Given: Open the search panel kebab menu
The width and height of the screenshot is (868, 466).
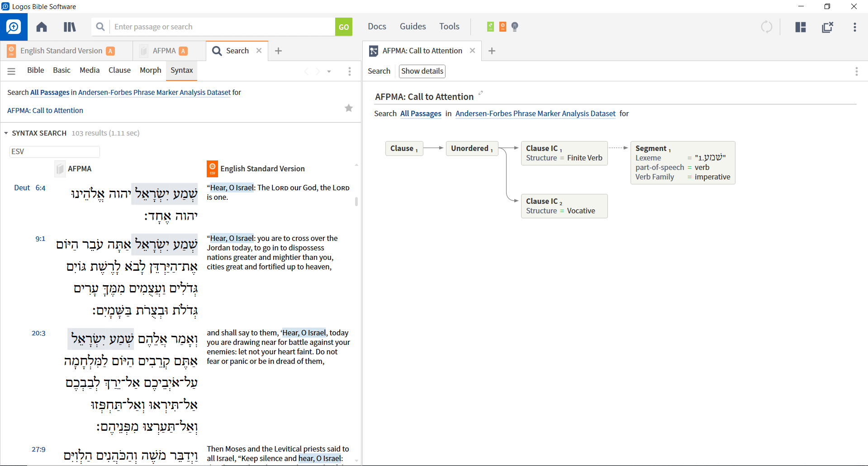Looking at the screenshot, I should (x=349, y=71).
